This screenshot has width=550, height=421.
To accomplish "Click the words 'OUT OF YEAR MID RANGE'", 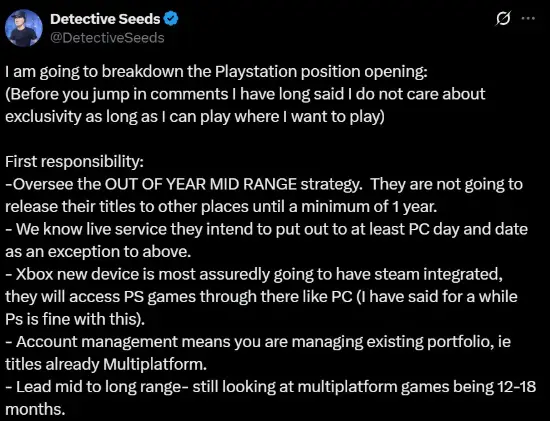I will click(x=201, y=184).
